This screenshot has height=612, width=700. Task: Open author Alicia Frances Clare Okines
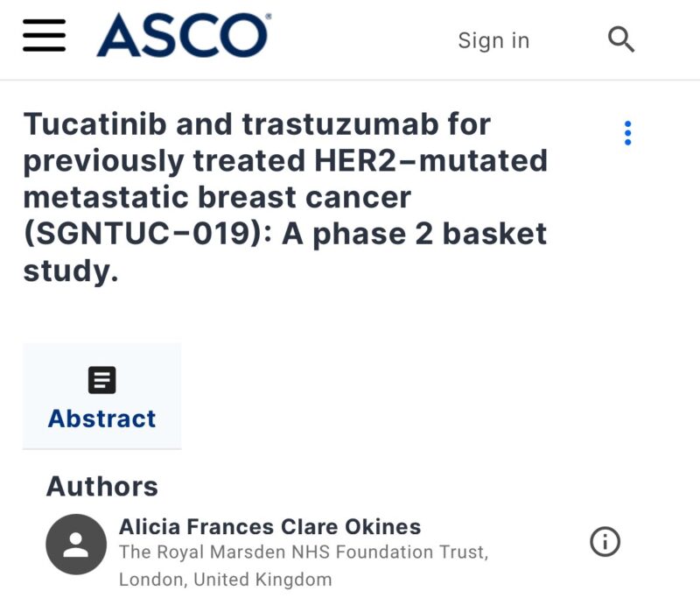pyautogui.click(x=270, y=528)
